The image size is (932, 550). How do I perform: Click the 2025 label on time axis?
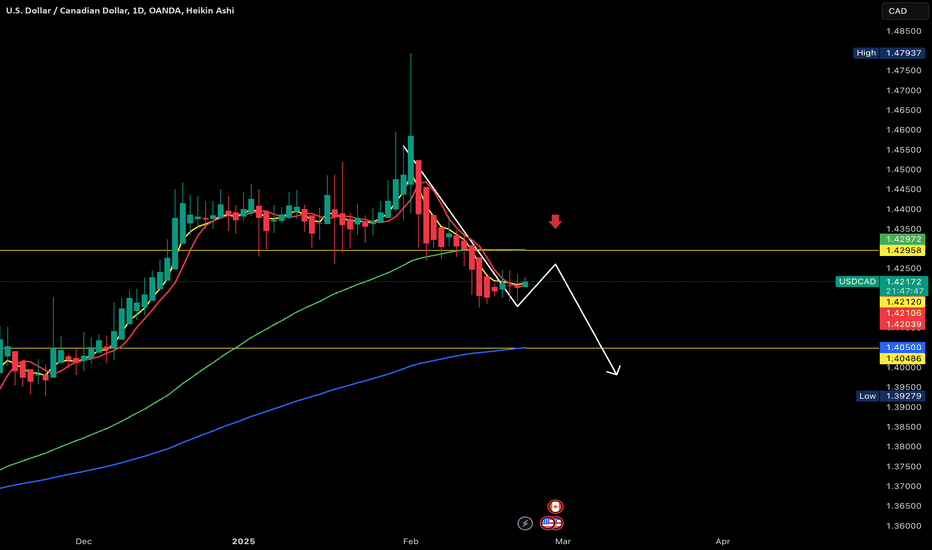244,541
